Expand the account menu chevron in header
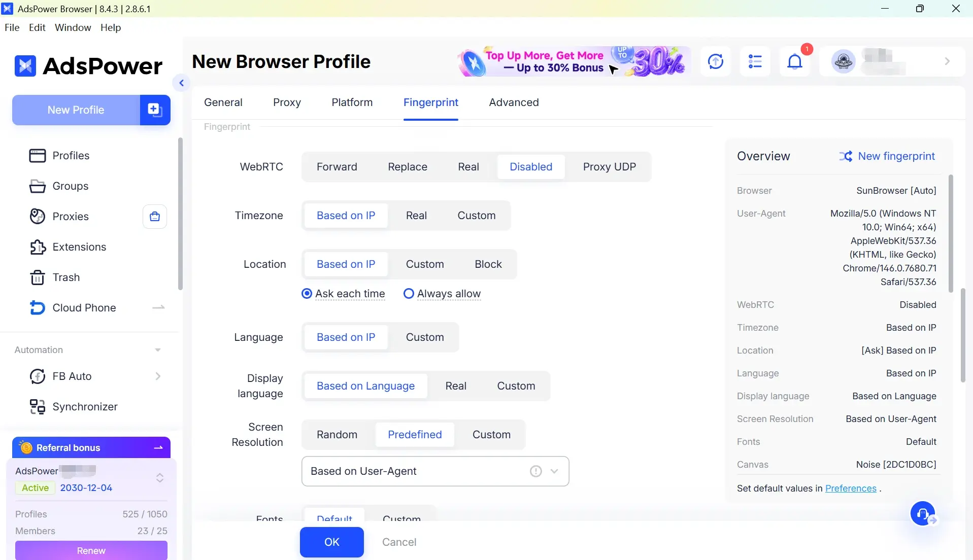The image size is (973, 560). [947, 61]
